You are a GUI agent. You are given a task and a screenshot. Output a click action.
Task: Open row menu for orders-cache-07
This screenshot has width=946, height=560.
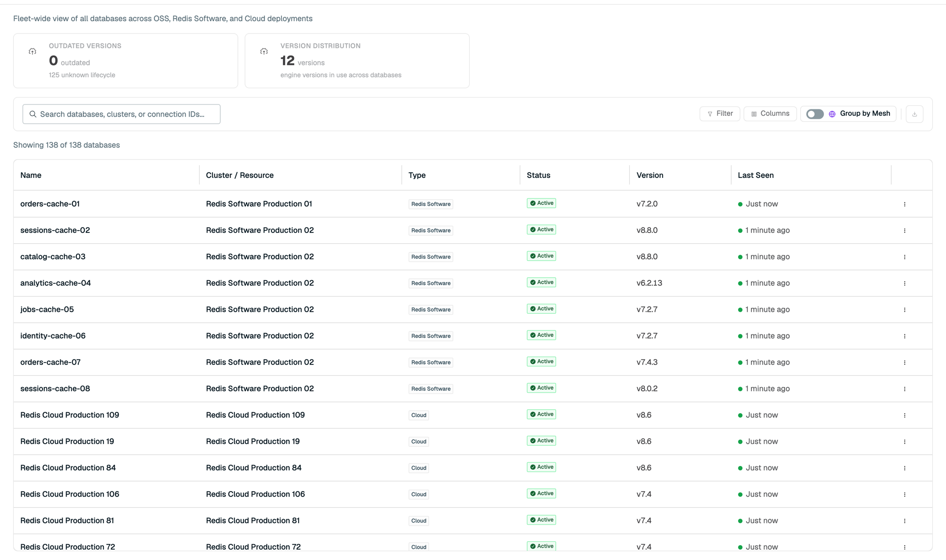(905, 362)
